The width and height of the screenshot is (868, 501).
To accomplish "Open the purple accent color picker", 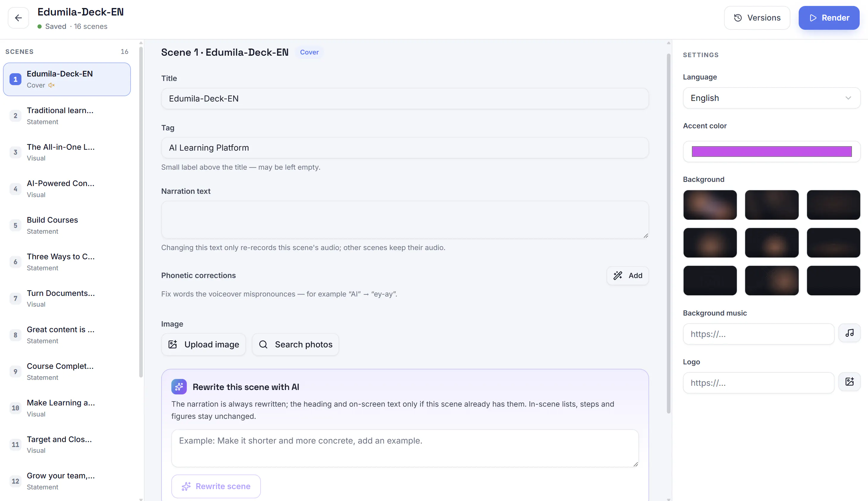I will coord(771,152).
